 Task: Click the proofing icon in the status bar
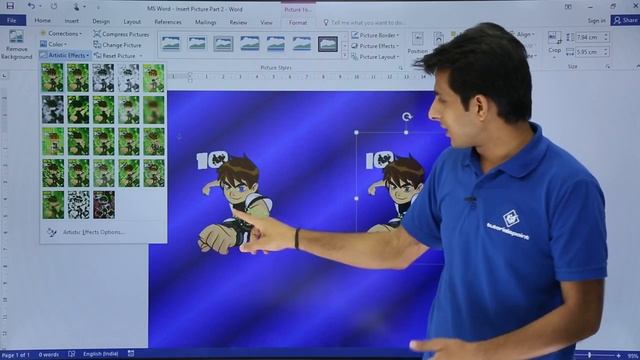(72, 354)
